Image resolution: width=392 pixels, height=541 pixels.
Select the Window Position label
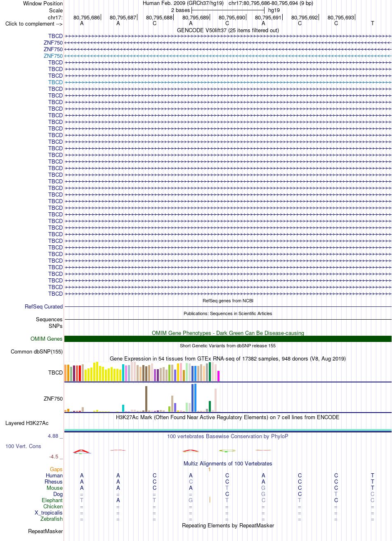[43, 3]
